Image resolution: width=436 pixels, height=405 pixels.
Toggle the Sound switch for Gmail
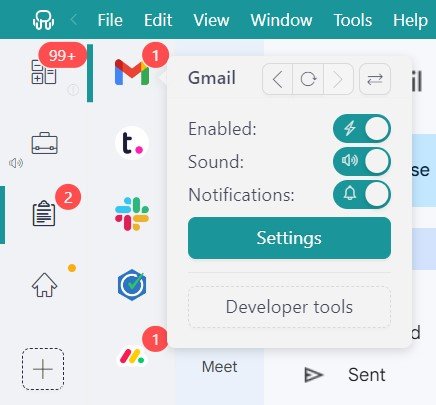click(x=362, y=161)
